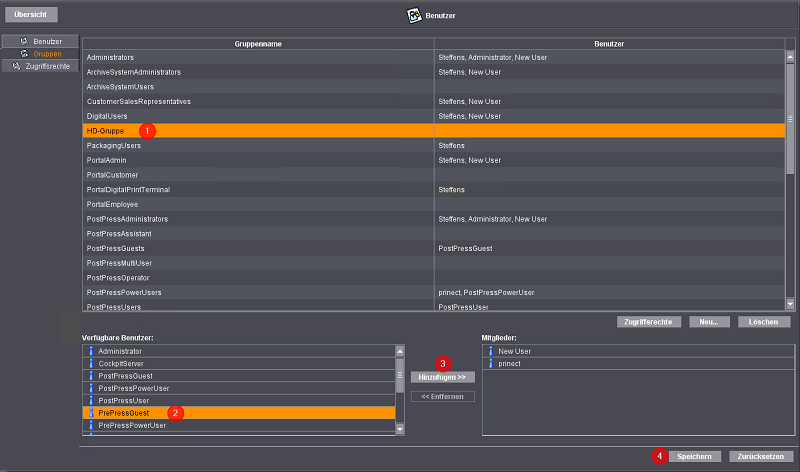Click the user icon beside PostPressGuest
Viewport: 800px width, 472px height.
pyautogui.click(x=91, y=376)
